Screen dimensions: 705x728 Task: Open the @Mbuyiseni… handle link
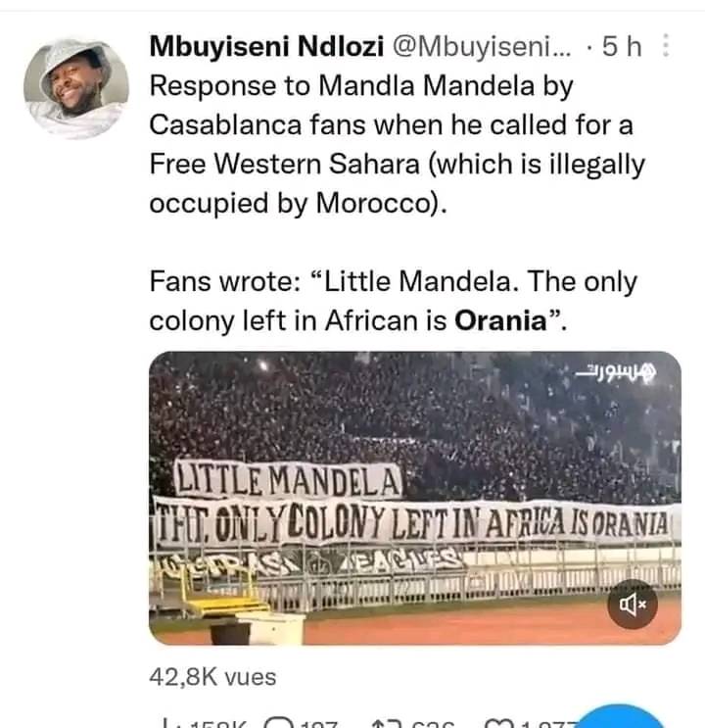point(474,45)
